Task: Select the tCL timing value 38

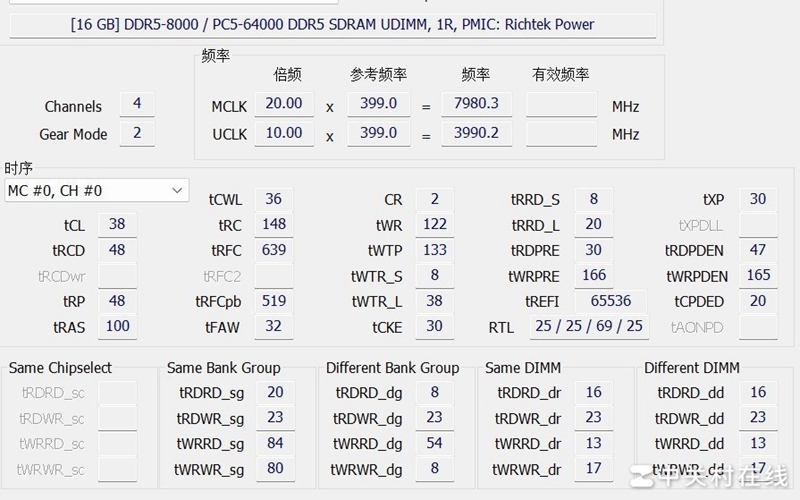Action: [x=117, y=225]
